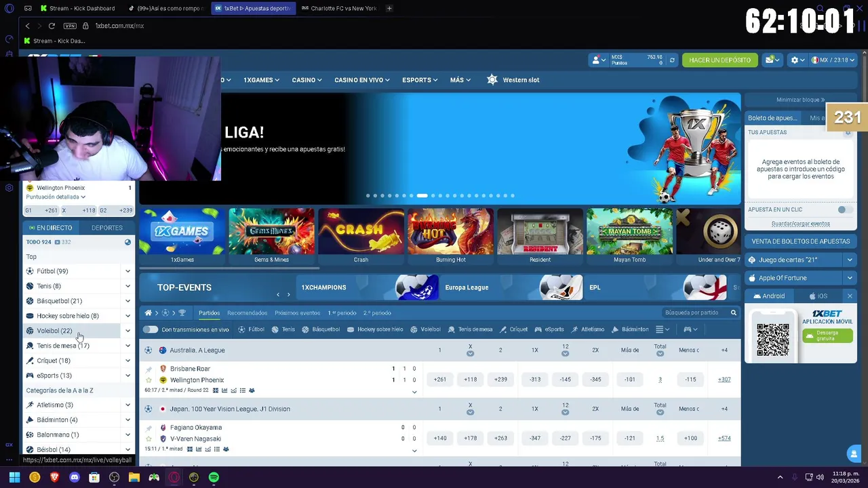Expand Puntuación detallada dropdown
This screenshot has height=488, width=868.
[56, 197]
